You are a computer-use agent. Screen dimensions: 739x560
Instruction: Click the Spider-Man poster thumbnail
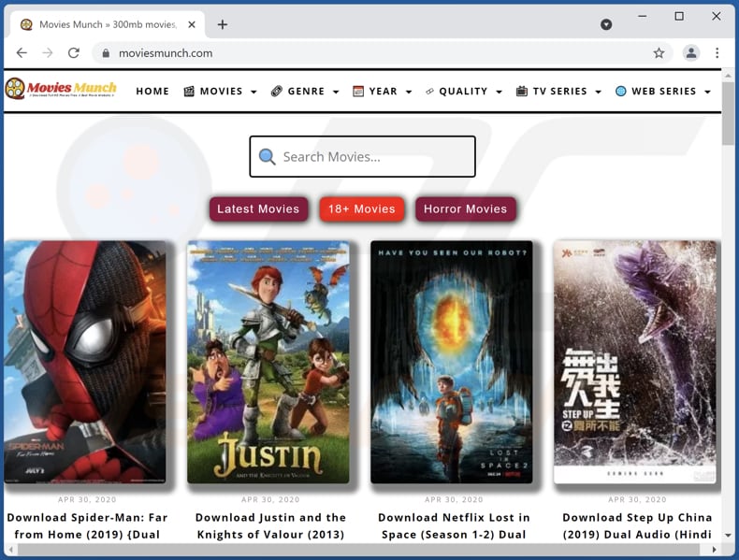coord(85,362)
